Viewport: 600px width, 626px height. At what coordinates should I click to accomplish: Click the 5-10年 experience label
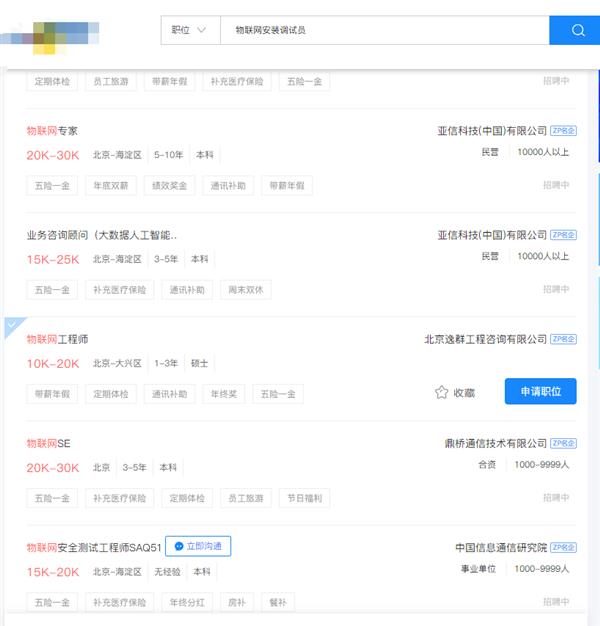coord(168,155)
